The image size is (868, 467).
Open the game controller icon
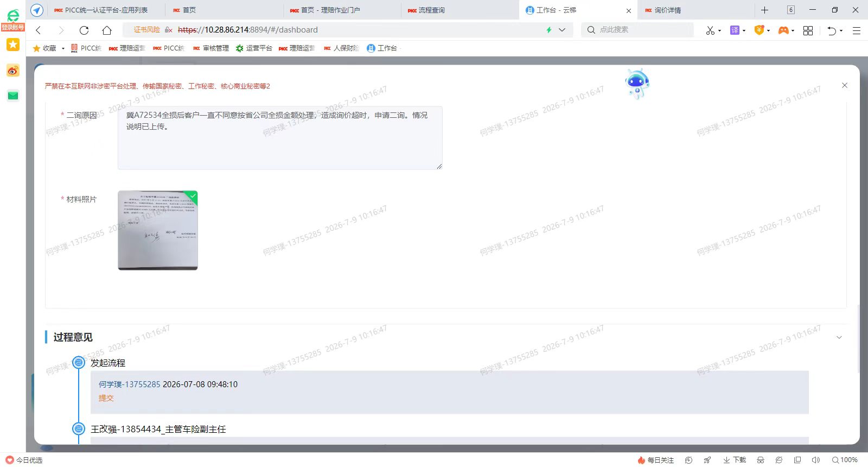tap(783, 30)
